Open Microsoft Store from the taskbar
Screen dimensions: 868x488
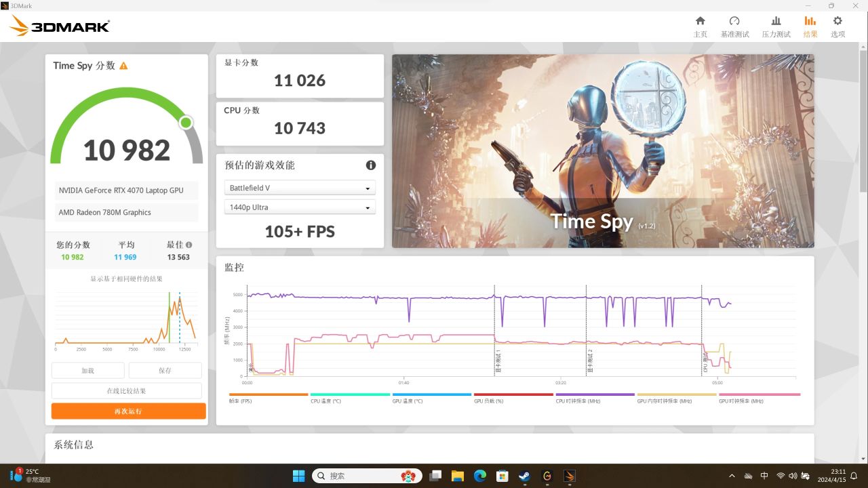pyautogui.click(x=502, y=476)
